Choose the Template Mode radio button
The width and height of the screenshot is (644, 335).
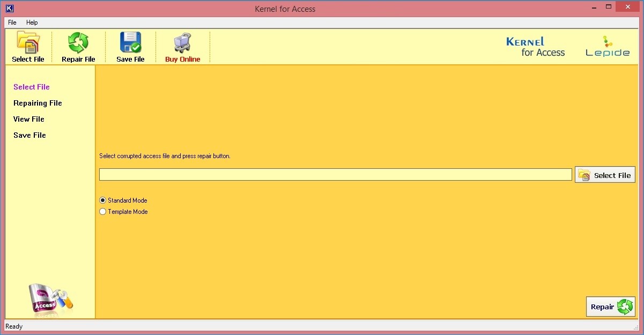pyautogui.click(x=103, y=212)
